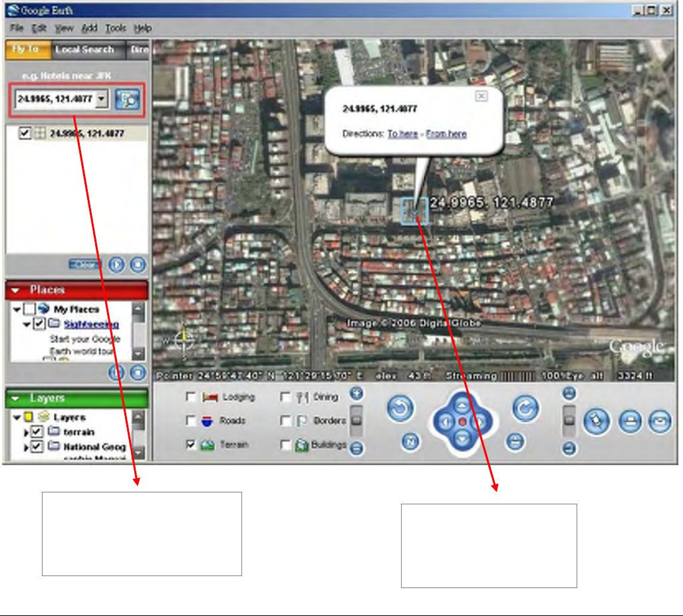
Task: Pan the map down arrow
Action: (462, 438)
